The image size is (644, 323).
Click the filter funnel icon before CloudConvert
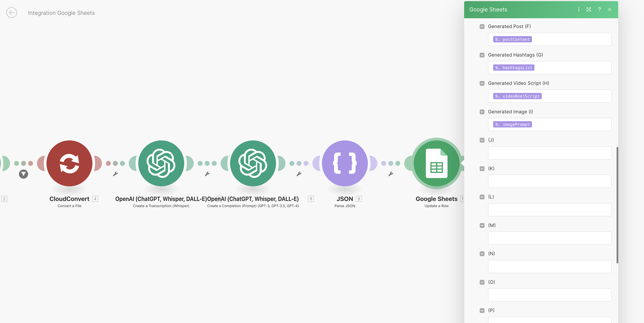pos(24,174)
